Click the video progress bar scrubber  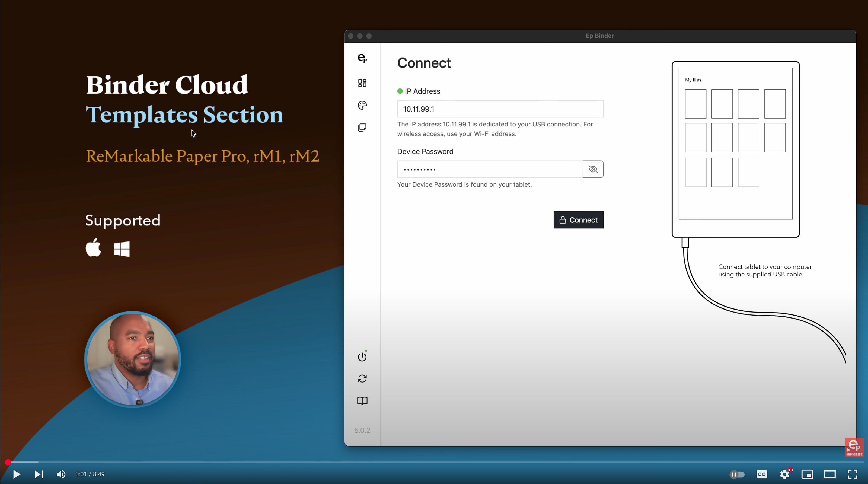[x=8, y=462]
